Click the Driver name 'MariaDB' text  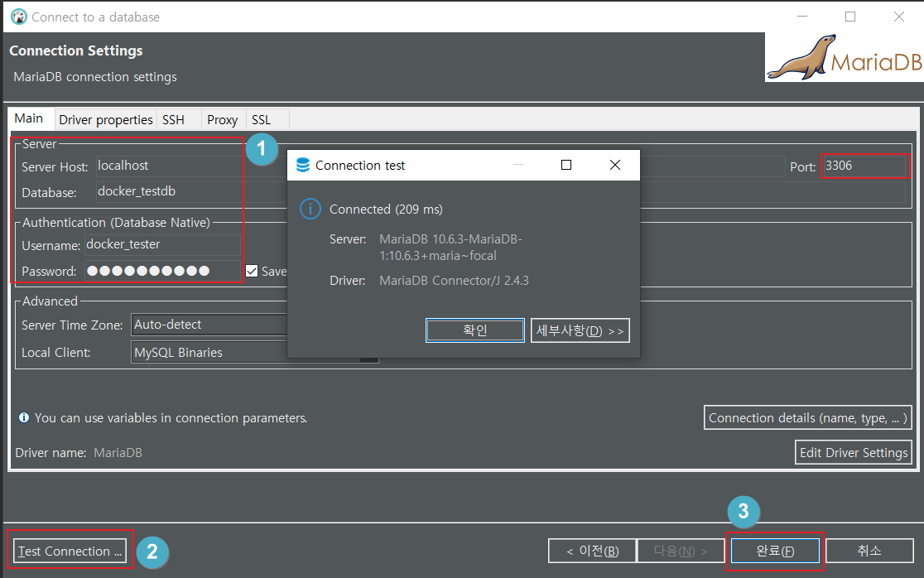click(118, 452)
